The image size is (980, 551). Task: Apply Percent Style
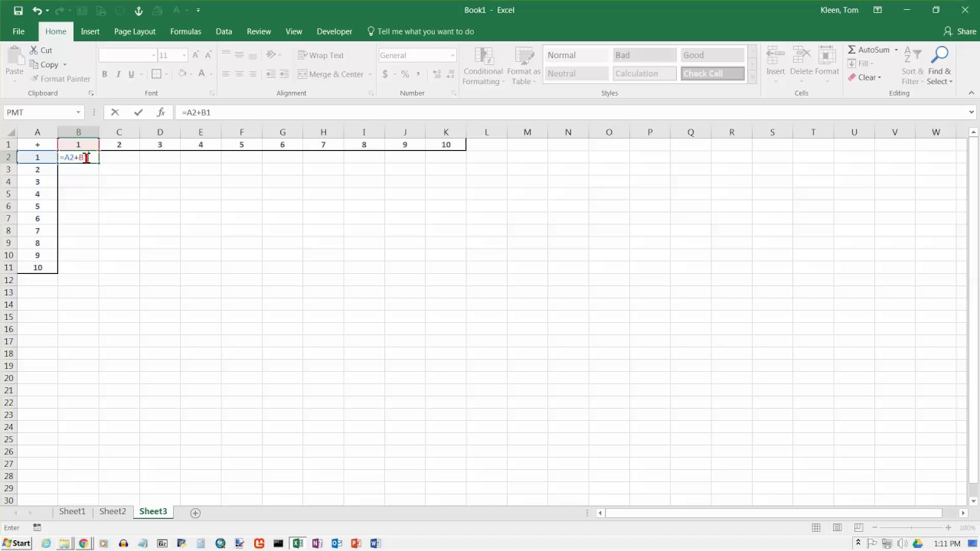point(405,74)
